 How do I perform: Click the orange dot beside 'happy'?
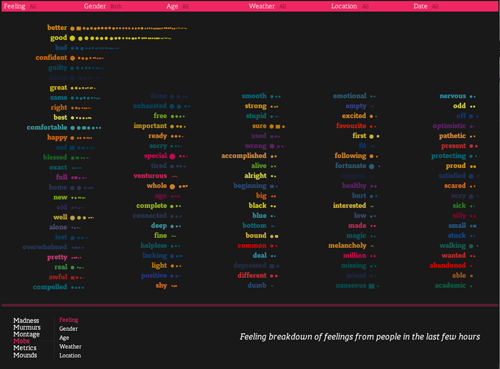tap(72, 138)
